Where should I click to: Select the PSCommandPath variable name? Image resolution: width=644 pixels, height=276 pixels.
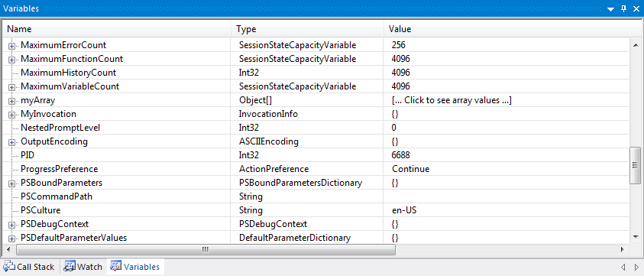coord(57,196)
